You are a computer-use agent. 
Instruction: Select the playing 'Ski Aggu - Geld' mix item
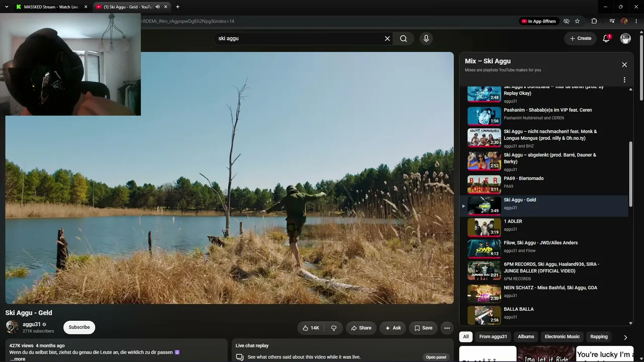tap(544, 206)
